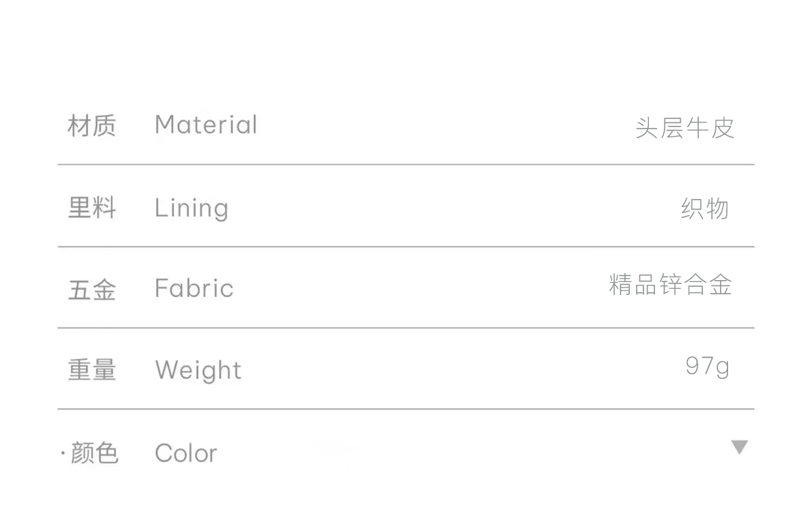Select the 颜色 row heading

click(x=95, y=453)
